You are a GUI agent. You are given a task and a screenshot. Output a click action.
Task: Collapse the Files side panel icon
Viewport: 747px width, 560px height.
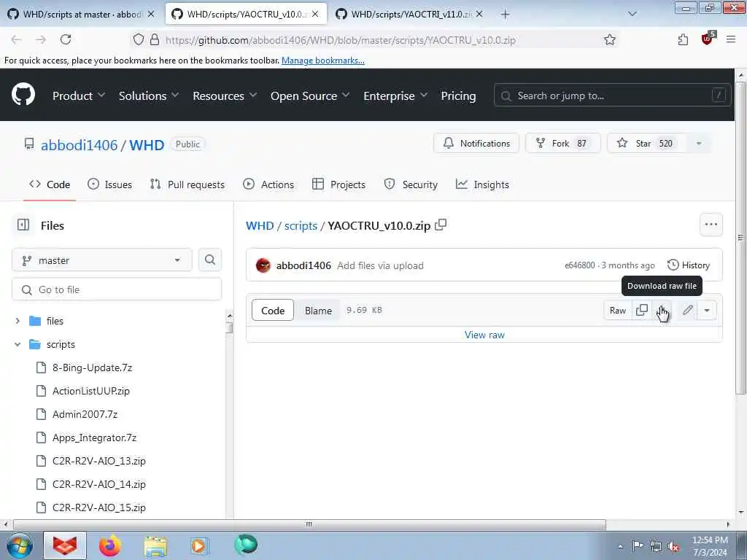coord(23,225)
